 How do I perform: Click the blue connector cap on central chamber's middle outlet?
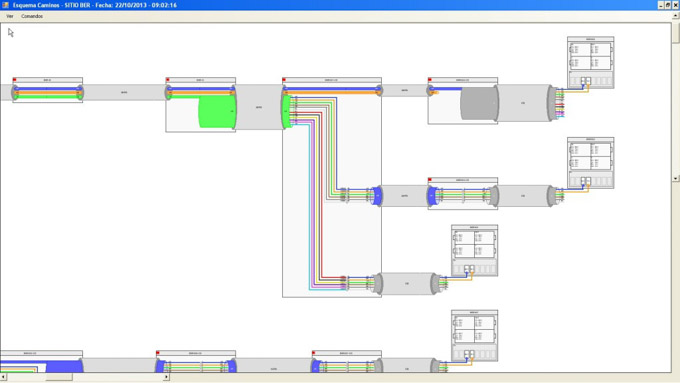[377, 196]
